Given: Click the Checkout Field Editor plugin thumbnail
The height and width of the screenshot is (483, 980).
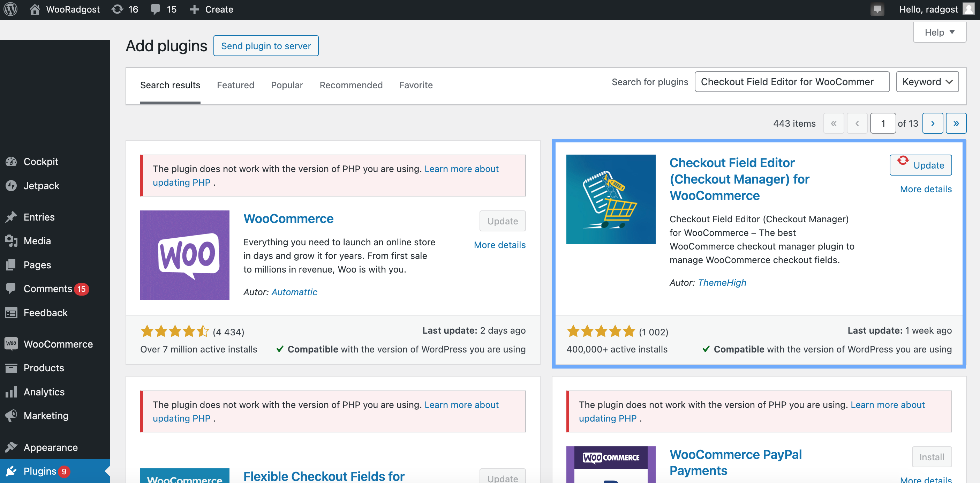Looking at the screenshot, I should 611,199.
